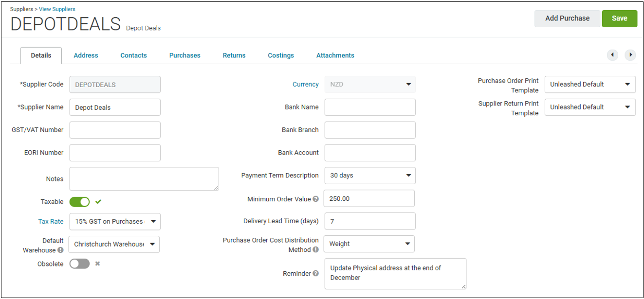Viewport: 644px width, 299px height.
Task: Open the Payment Term Description dropdown
Action: tap(370, 175)
